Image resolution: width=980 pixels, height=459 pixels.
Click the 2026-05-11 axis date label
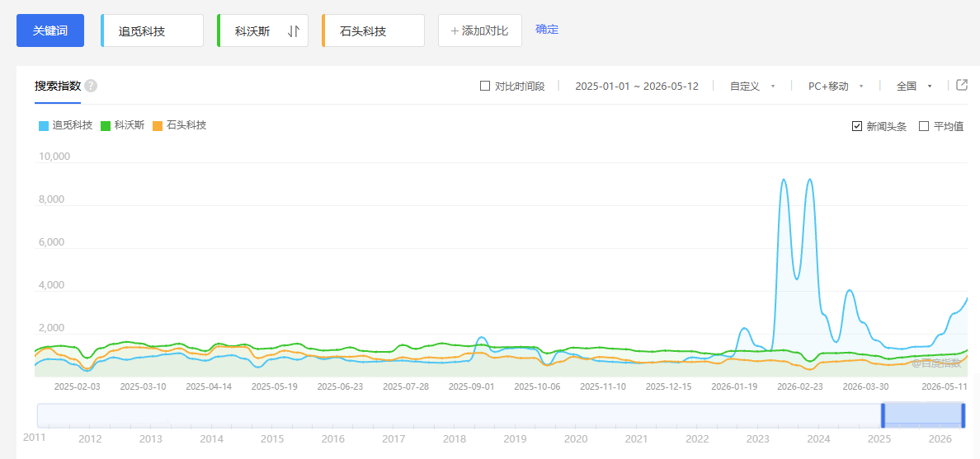945,386
